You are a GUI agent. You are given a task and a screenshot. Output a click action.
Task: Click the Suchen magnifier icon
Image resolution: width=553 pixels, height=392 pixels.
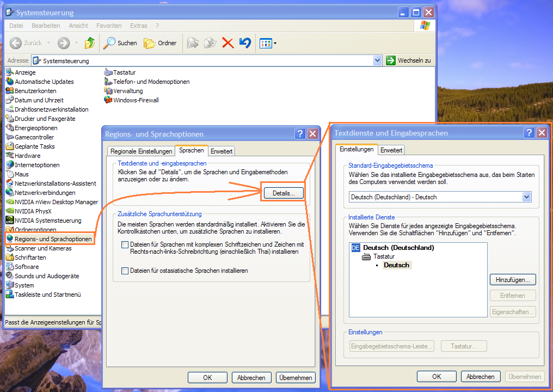(110, 43)
